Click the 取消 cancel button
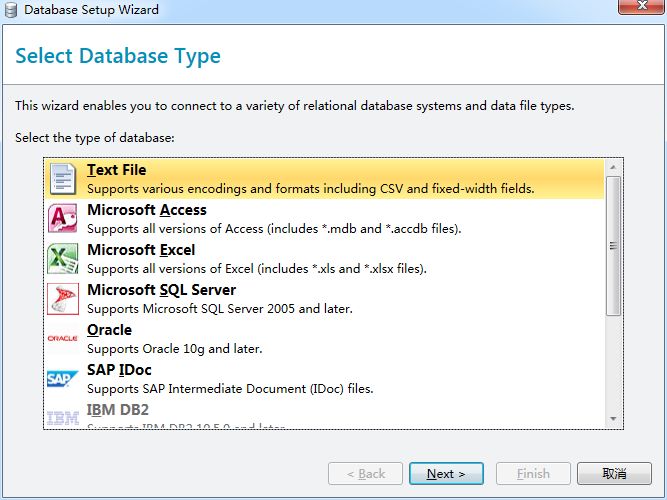Image resolution: width=667 pixels, height=500 pixels. (x=614, y=473)
